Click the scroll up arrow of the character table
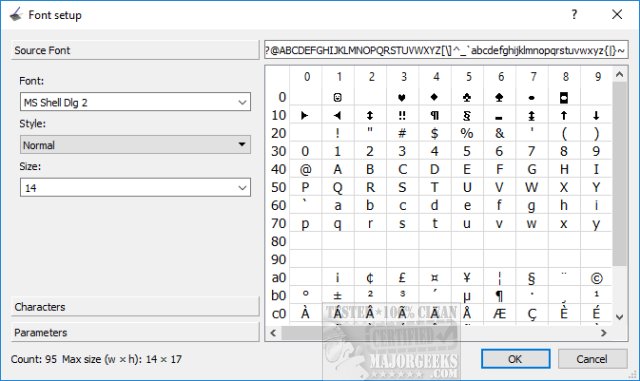The height and width of the screenshot is (381, 640). (619, 74)
